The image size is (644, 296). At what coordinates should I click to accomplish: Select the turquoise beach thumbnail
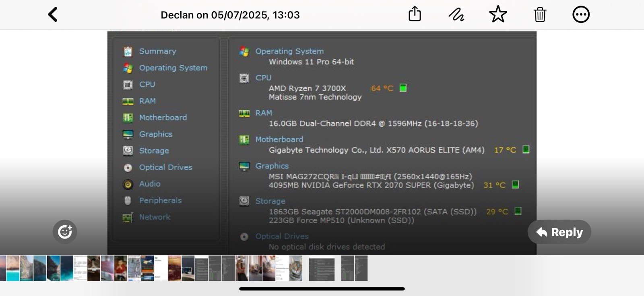tap(13, 268)
